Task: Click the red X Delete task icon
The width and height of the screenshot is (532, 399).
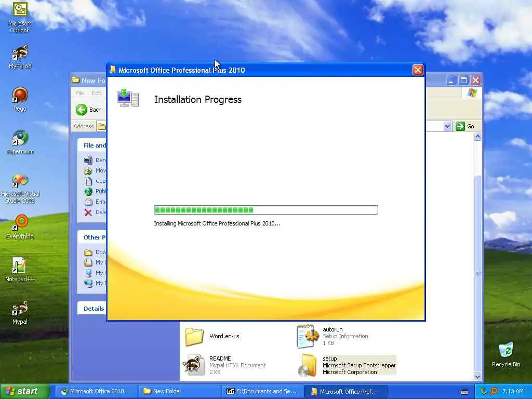Action: (x=88, y=212)
